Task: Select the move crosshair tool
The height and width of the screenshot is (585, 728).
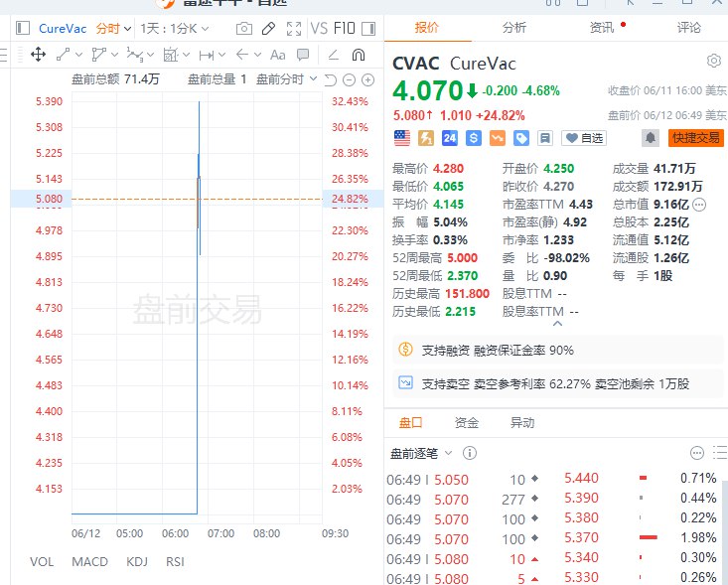Action: point(38,55)
